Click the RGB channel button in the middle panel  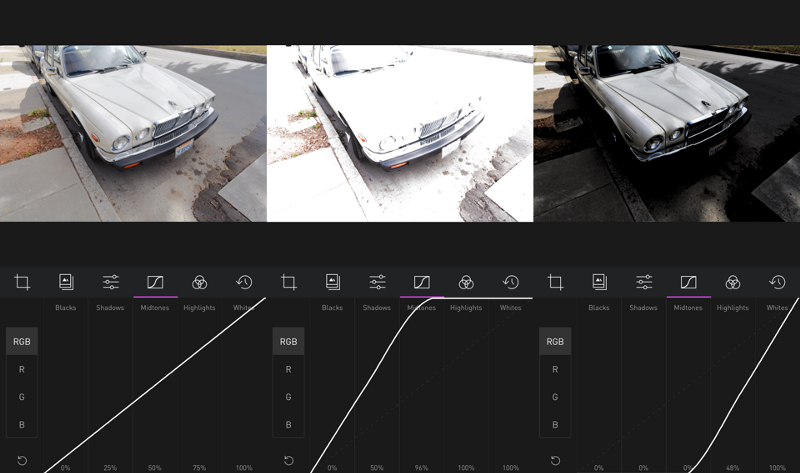pos(289,342)
